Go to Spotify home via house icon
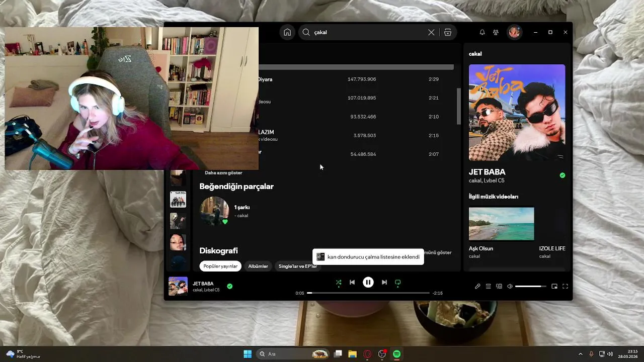 pos(287,32)
